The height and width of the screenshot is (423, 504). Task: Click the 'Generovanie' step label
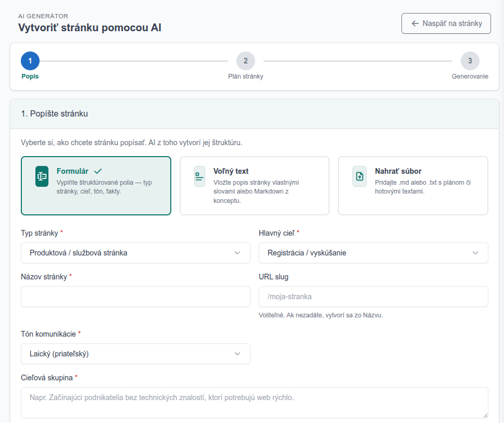point(470,76)
